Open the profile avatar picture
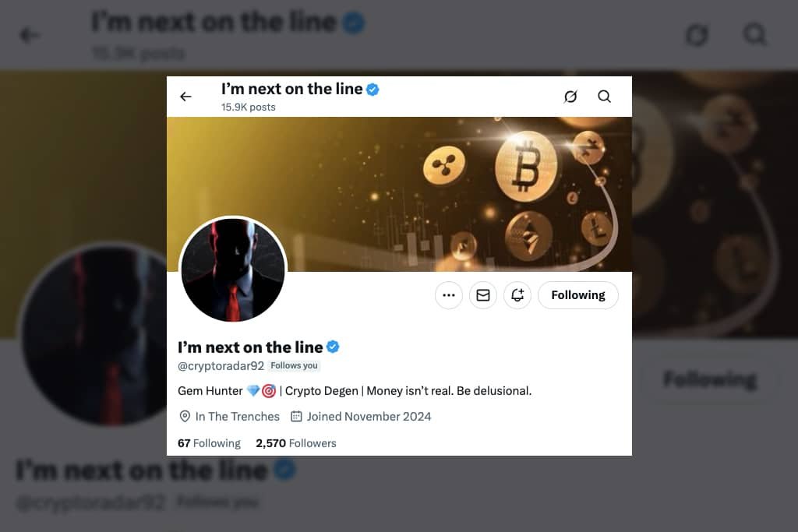Image resolution: width=798 pixels, height=532 pixels. (x=233, y=270)
